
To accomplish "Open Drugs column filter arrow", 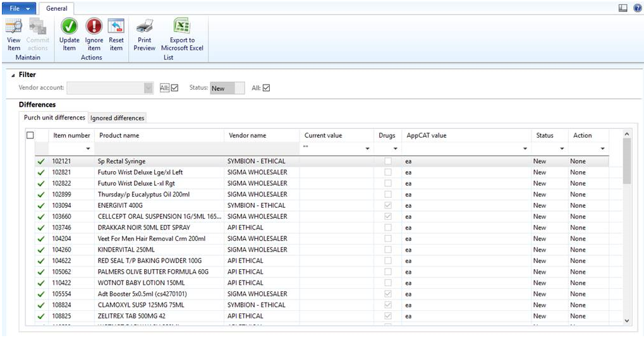I will [x=395, y=148].
